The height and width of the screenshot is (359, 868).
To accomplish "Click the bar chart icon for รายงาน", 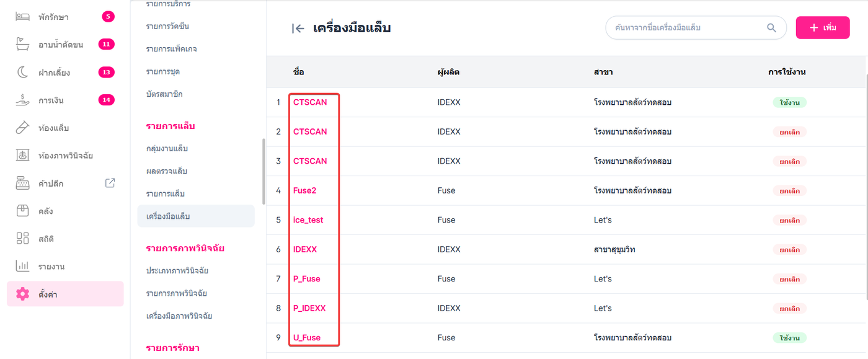I will click(x=23, y=266).
